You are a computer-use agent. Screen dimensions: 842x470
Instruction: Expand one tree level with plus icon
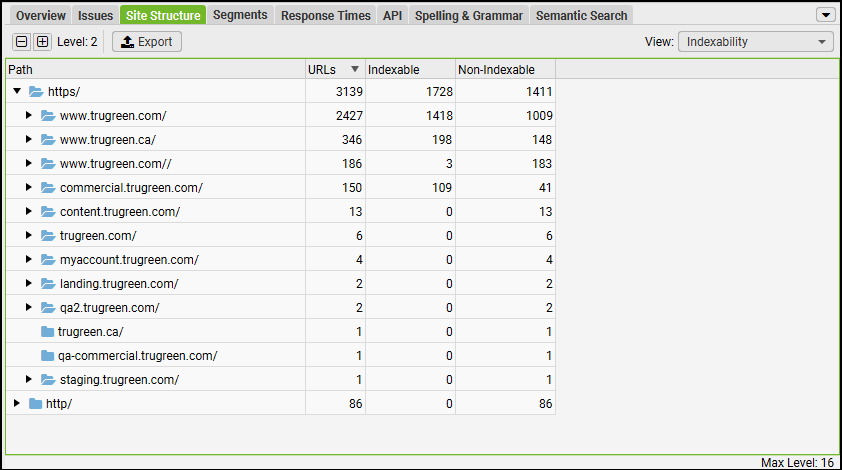(42, 41)
